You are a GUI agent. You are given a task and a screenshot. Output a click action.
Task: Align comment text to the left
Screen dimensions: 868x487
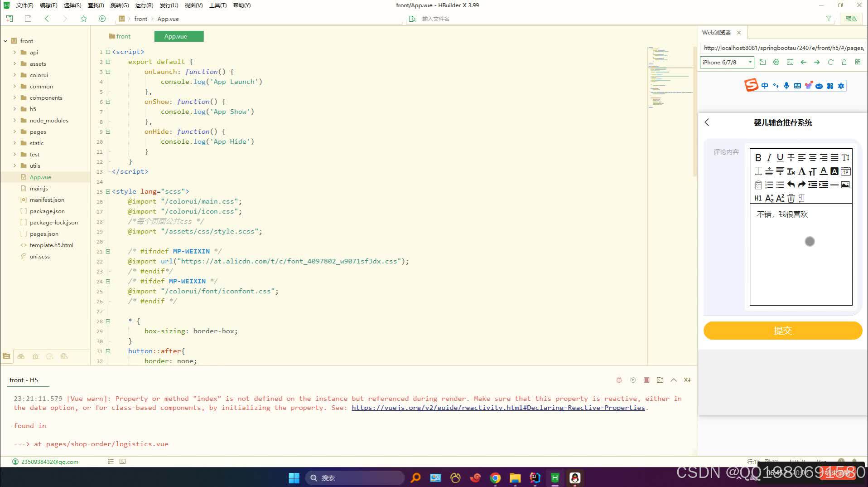click(801, 158)
